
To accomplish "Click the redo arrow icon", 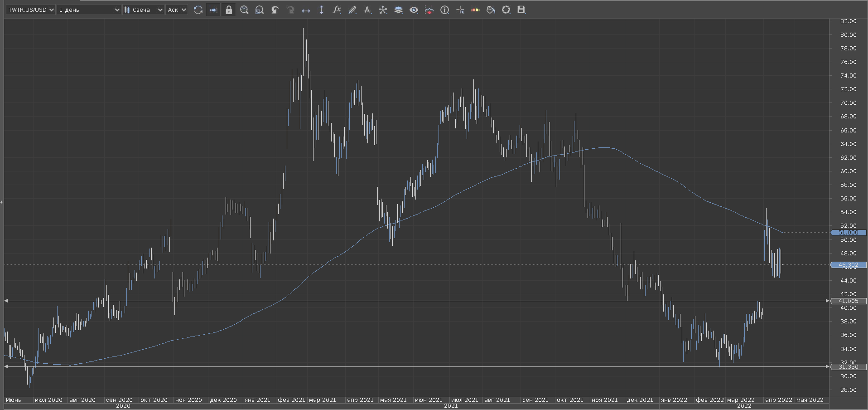I will (290, 10).
